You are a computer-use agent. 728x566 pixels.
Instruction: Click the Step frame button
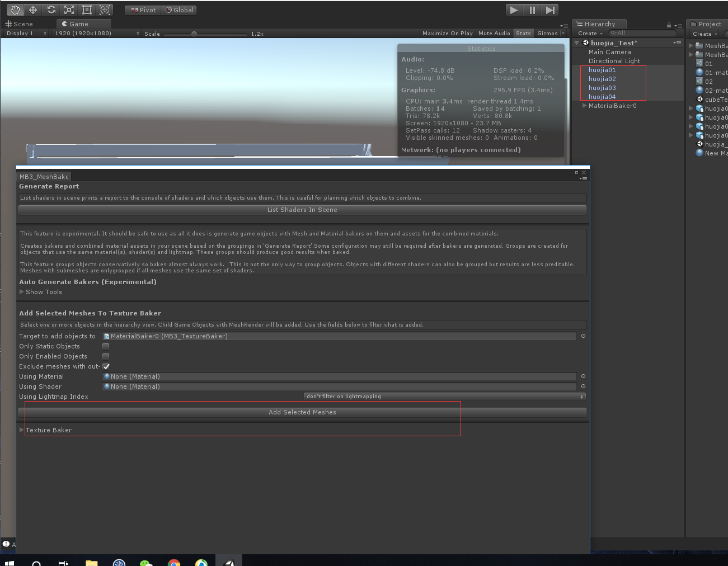(x=549, y=10)
